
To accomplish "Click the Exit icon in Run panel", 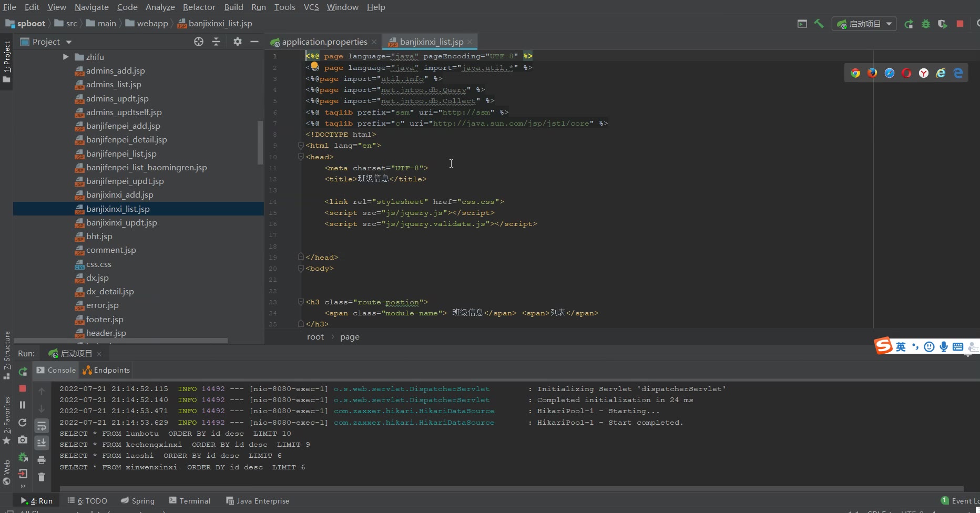I will 23,474.
